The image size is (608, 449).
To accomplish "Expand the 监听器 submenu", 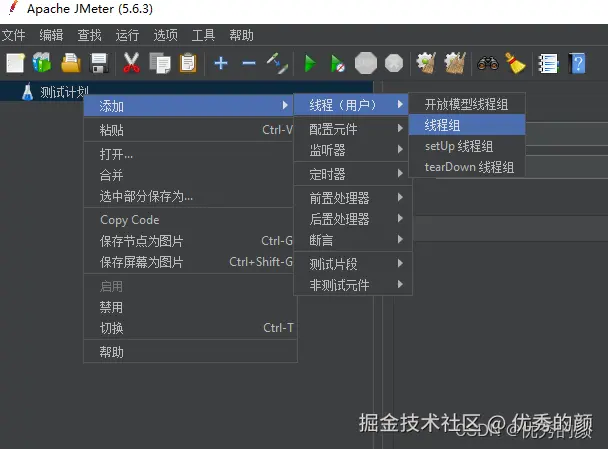I will click(351, 150).
